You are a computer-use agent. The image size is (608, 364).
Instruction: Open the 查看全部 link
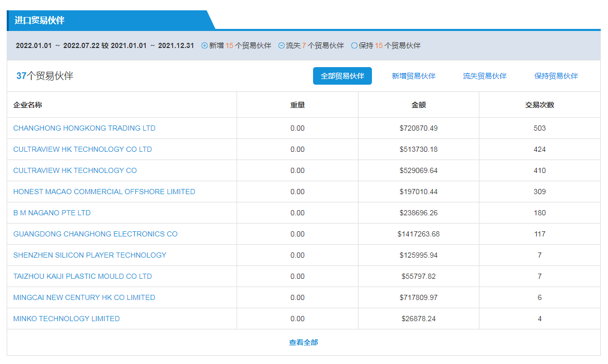tap(304, 342)
